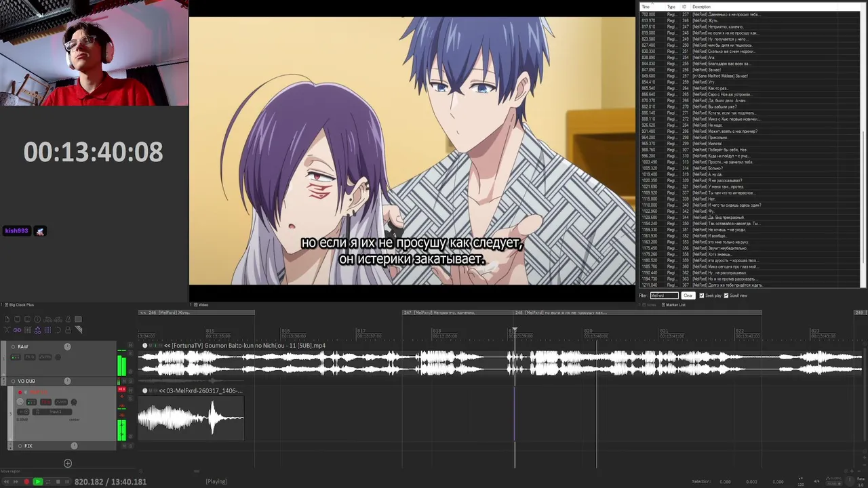Click the Save Project toolbar icon
Viewport: 868px width, 488px height.
pos(27,319)
